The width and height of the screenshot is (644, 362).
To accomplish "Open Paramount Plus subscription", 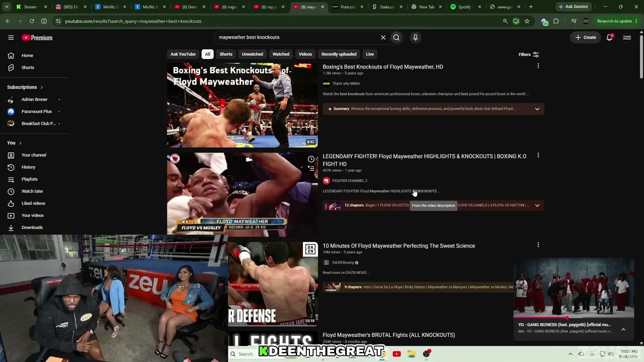I will click(36, 112).
